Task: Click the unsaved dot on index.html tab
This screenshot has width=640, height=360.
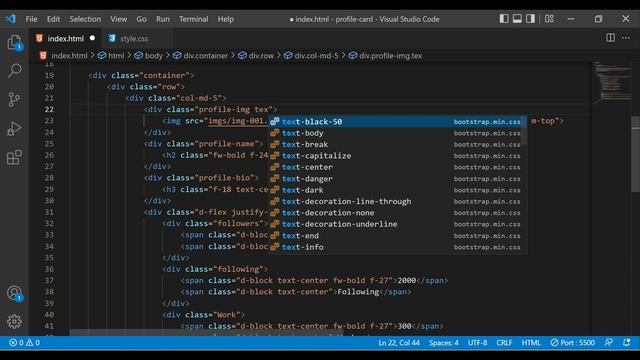Action: 92,38
